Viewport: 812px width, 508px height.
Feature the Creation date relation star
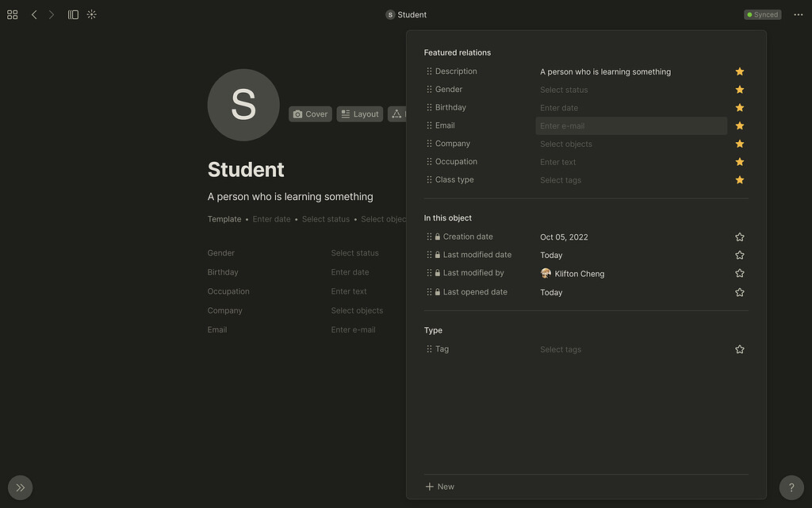click(x=739, y=237)
